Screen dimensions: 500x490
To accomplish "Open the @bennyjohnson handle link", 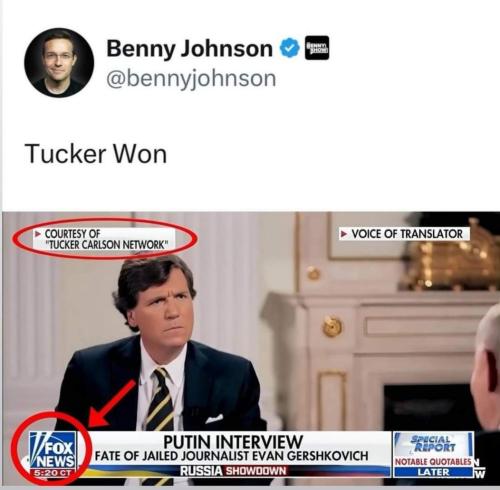I will tap(191, 79).
